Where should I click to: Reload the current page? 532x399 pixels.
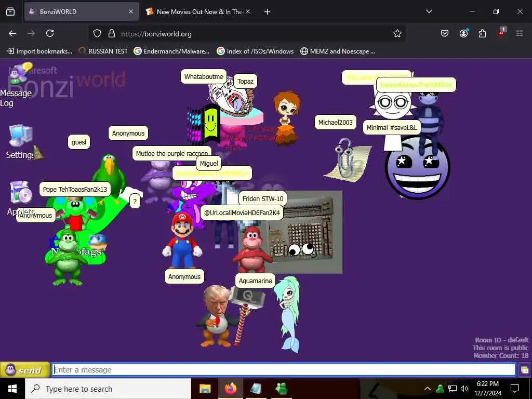point(50,33)
